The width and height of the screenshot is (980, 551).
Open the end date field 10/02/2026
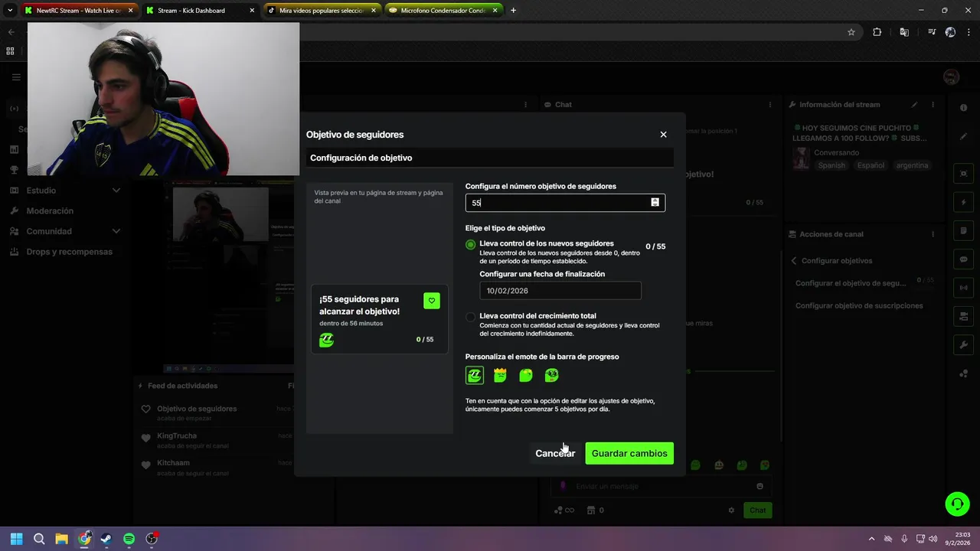pos(560,291)
